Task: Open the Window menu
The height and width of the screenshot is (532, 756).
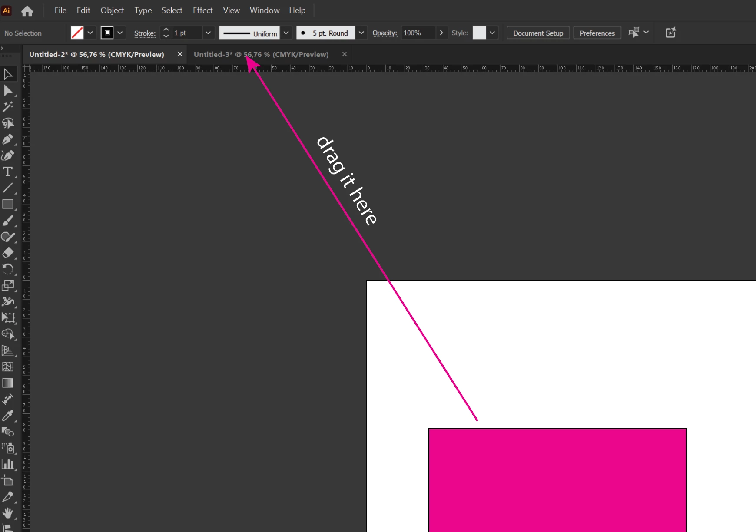Action: 265,10
